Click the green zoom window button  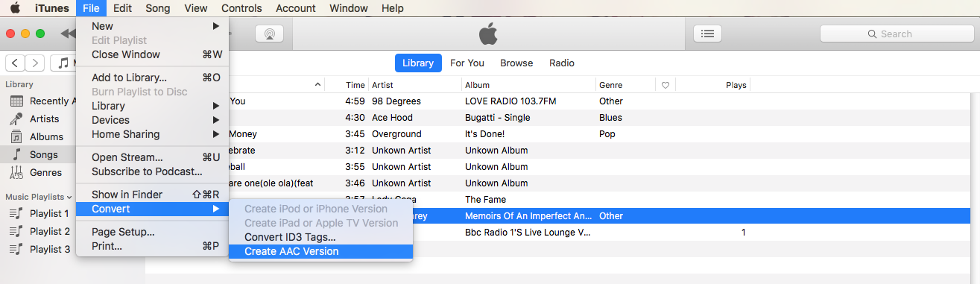tap(40, 34)
